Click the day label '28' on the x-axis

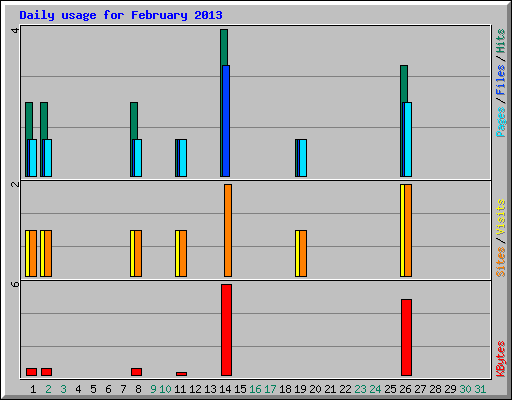click(x=435, y=389)
